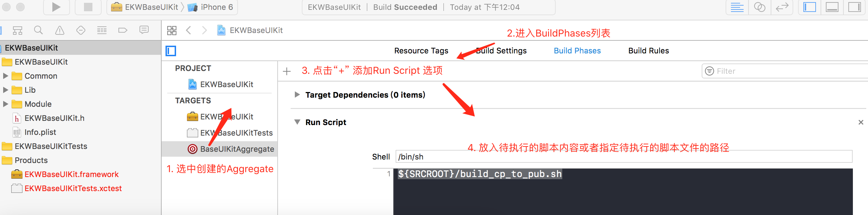Click the Shell path input field
Screen dimensions: 868x215
(624, 157)
